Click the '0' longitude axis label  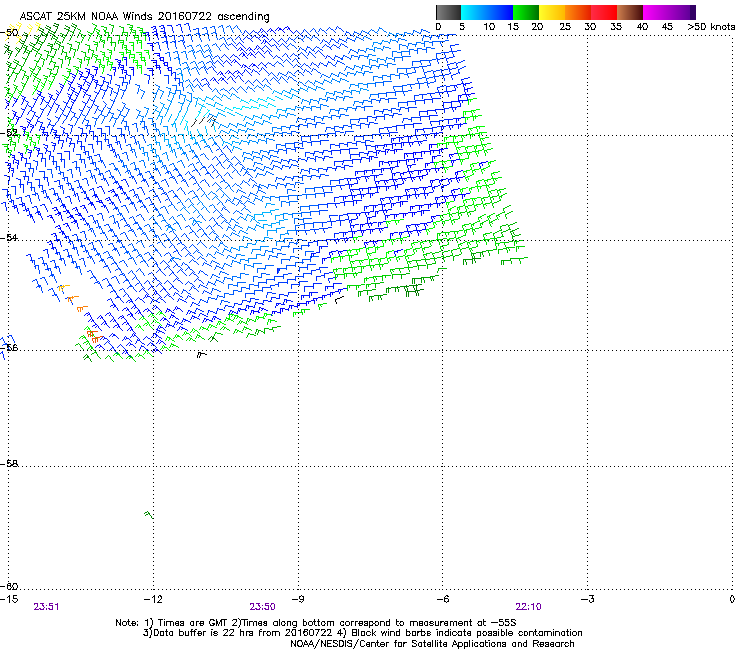point(732,599)
